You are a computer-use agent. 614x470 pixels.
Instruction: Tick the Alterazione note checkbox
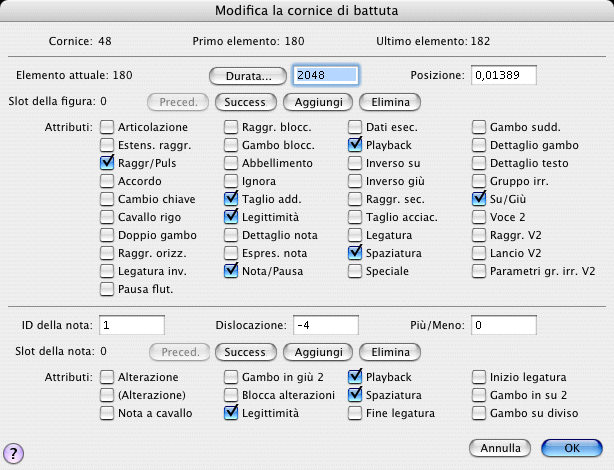click(x=107, y=377)
